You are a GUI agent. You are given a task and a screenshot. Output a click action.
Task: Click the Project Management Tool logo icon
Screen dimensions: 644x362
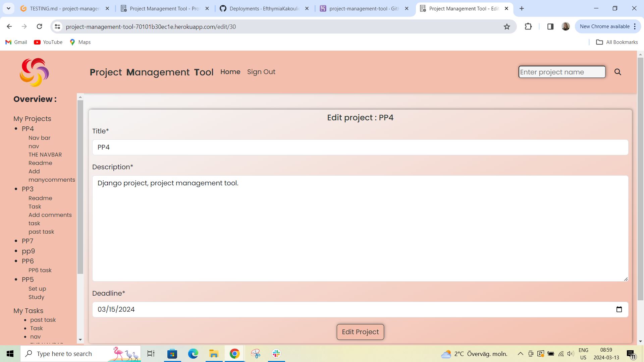pyautogui.click(x=34, y=72)
